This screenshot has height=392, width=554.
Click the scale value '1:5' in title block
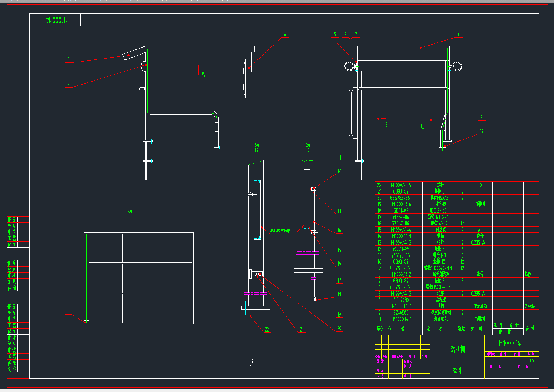[532, 360]
